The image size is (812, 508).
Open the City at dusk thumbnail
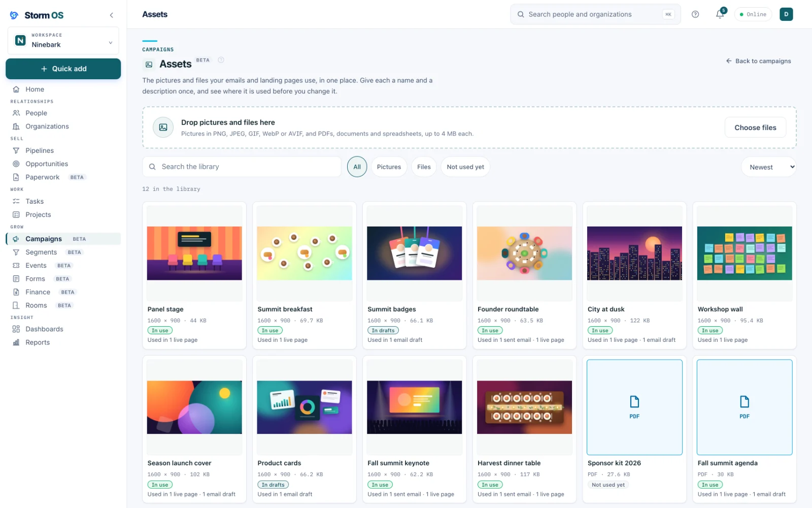pos(634,253)
